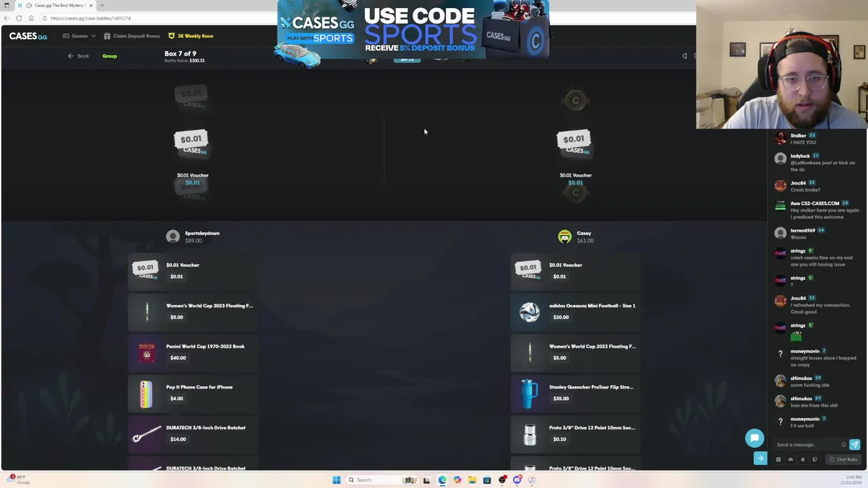This screenshot has height=488, width=868.
Task: Toggle the sound speaker icon
Action: 684,56
